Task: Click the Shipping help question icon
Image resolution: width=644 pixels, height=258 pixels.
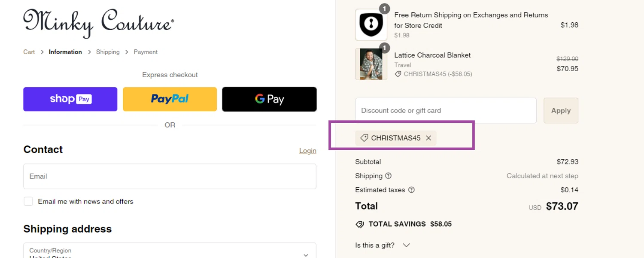Action: click(389, 176)
